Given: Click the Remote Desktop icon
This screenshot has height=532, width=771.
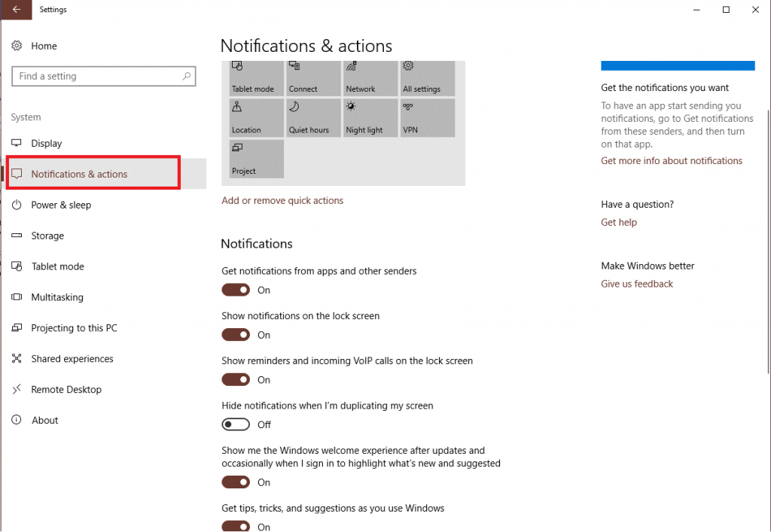Looking at the screenshot, I should point(17,389).
